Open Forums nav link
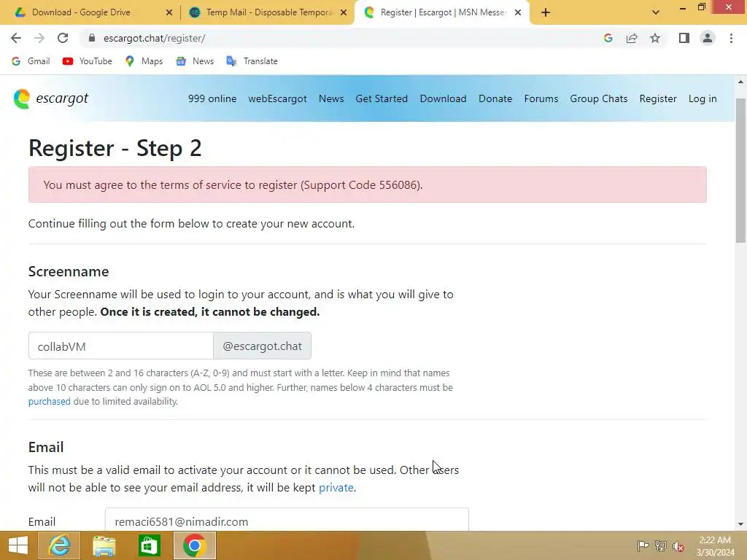747x560 pixels. pos(541,98)
